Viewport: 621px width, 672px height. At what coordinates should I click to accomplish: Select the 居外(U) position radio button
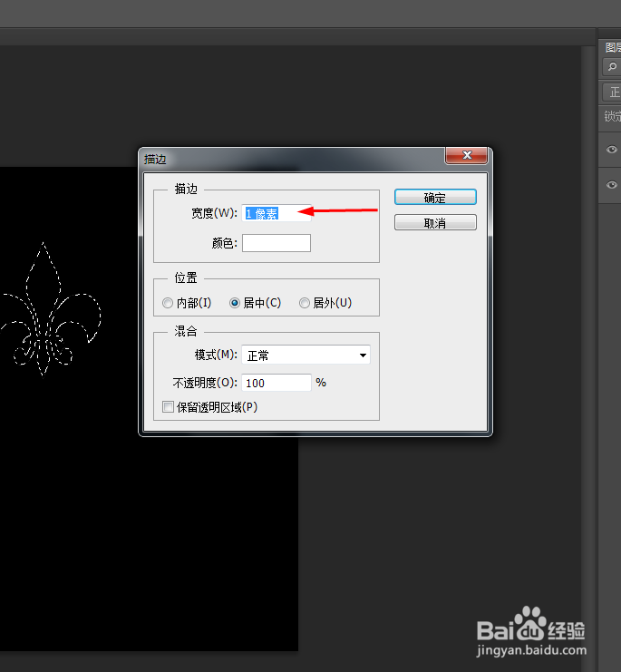tap(304, 303)
